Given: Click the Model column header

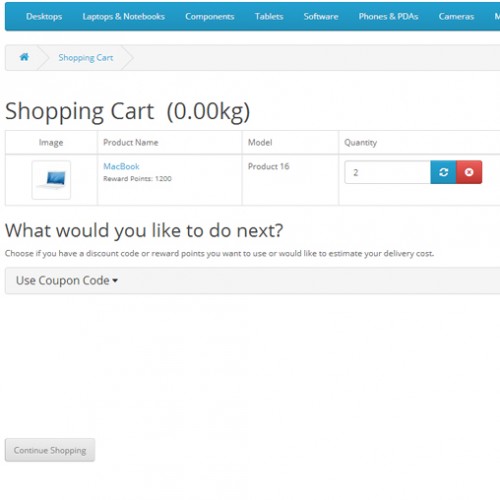Looking at the screenshot, I should coord(260,142).
